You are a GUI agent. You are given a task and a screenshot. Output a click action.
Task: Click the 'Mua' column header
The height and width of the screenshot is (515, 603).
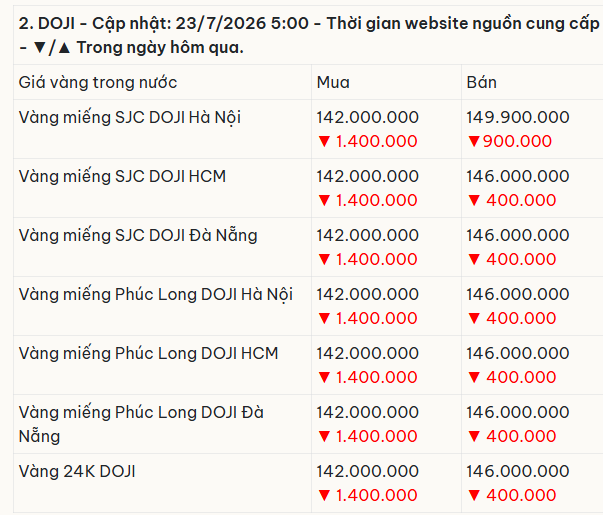pyautogui.click(x=333, y=82)
